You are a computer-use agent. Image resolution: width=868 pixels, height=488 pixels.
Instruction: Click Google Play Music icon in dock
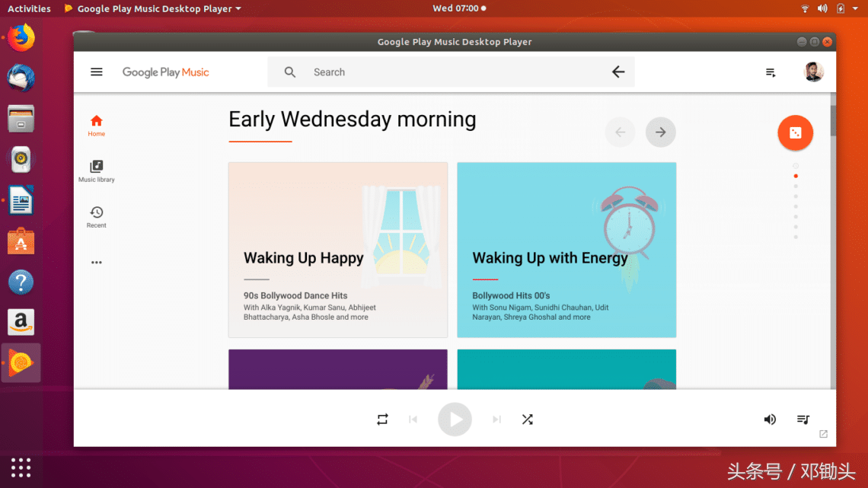pos(21,363)
